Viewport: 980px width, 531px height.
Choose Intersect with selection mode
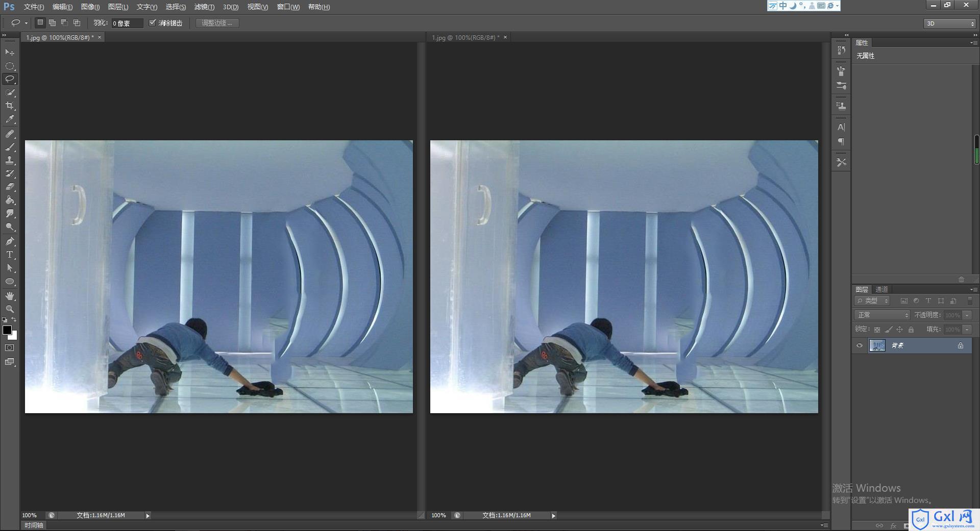[77, 22]
